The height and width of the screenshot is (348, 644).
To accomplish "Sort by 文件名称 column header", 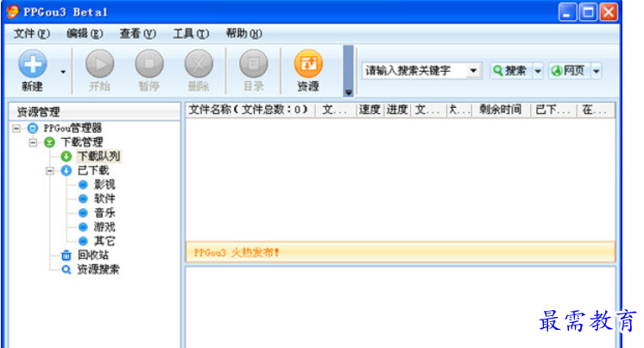I will (x=250, y=110).
